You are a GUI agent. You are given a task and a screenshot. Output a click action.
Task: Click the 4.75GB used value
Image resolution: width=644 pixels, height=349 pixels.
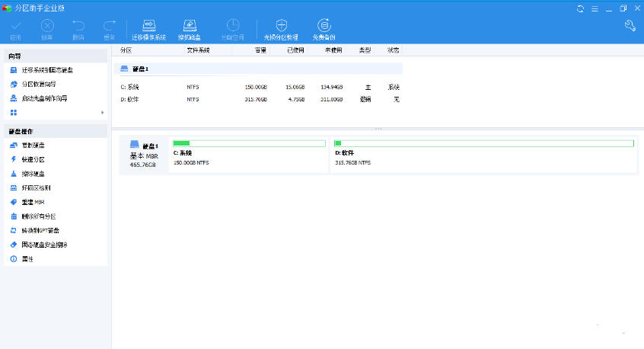coord(297,100)
